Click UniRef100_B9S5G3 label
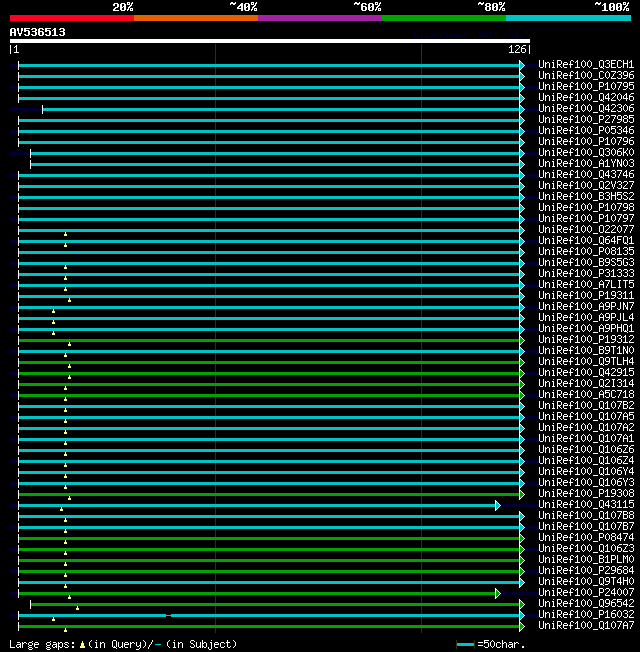Image resolution: width=640 pixels, height=652 pixels. 586,262
